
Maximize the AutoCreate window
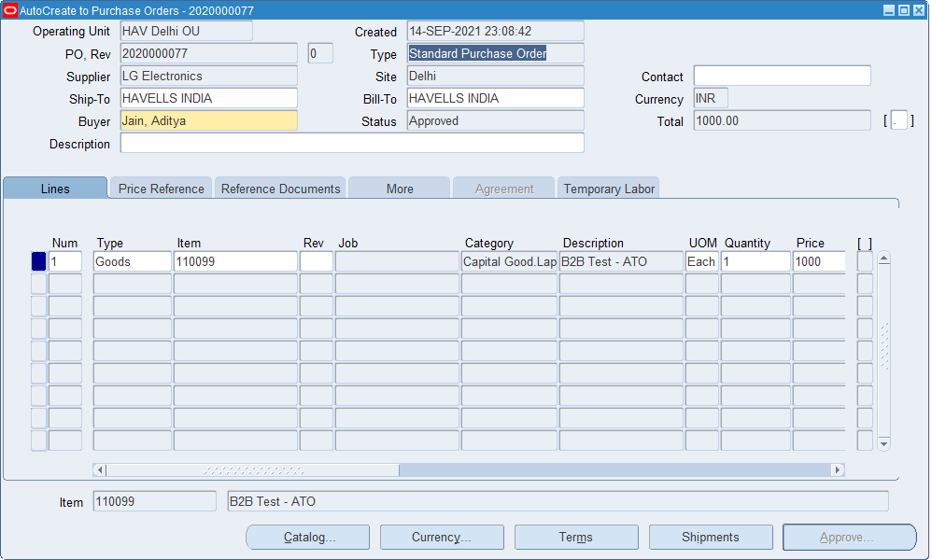tap(903, 10)
